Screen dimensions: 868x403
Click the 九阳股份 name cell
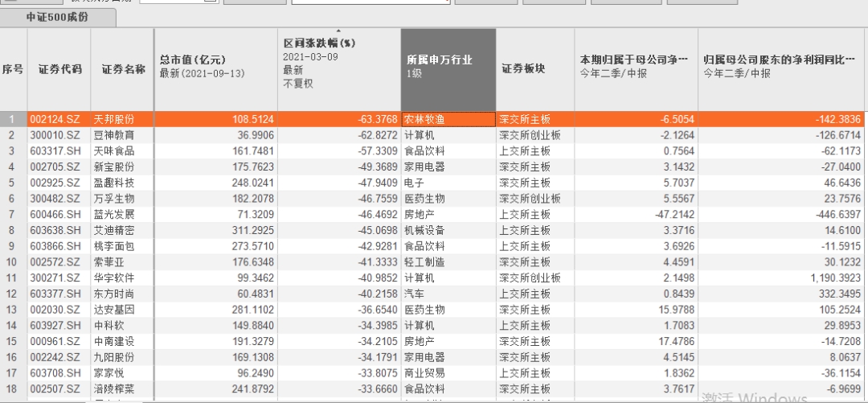click(122, 357)
